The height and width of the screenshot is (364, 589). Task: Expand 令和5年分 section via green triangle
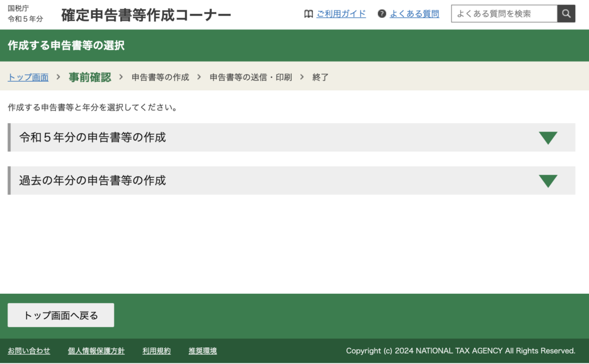click(x=548, y=138)
